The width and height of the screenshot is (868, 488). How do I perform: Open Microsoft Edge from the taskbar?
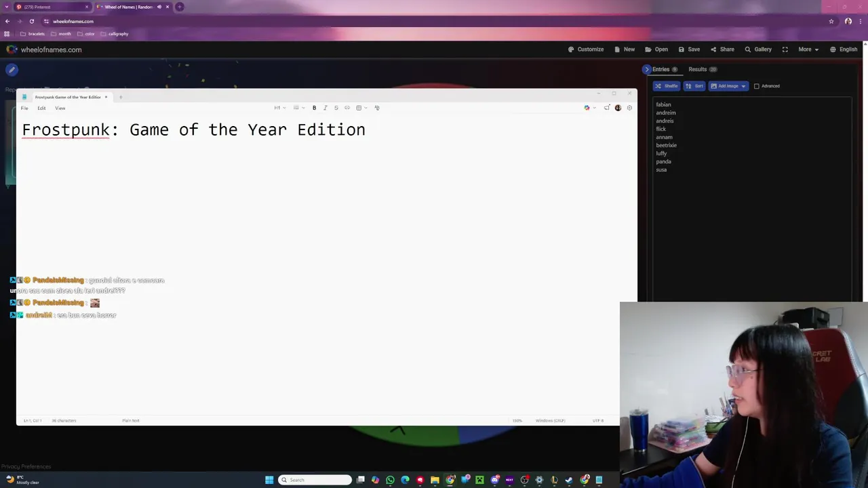405,480
